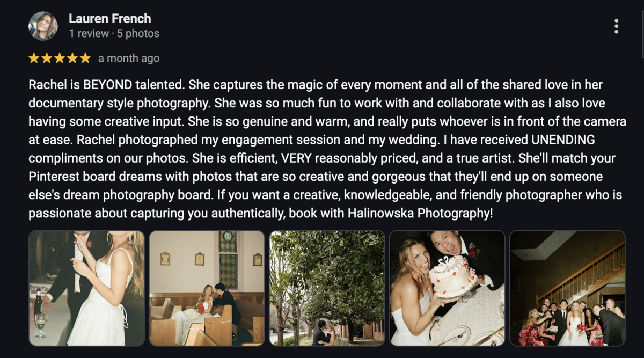Click the "1 review" text under the name

88,33
